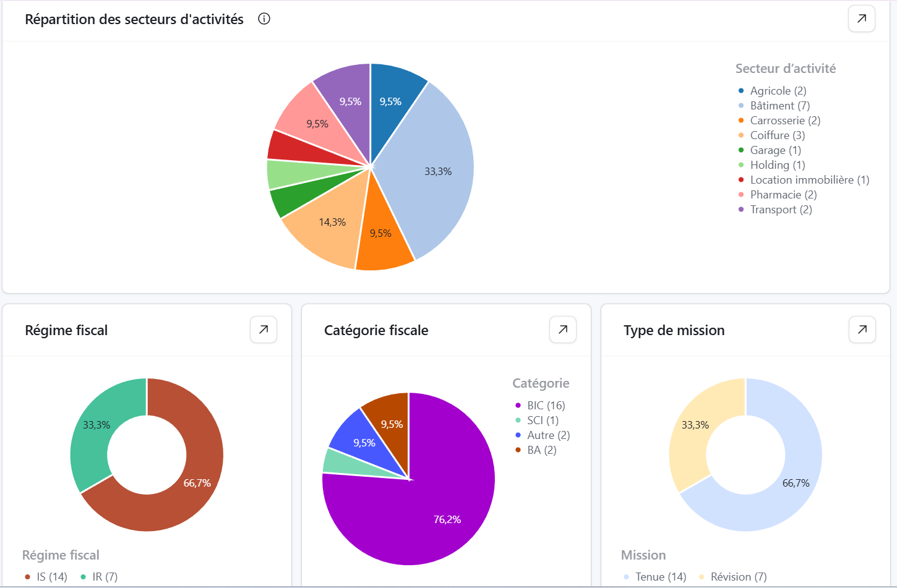Toggle BA (2) legend entry

click(536, 450)
